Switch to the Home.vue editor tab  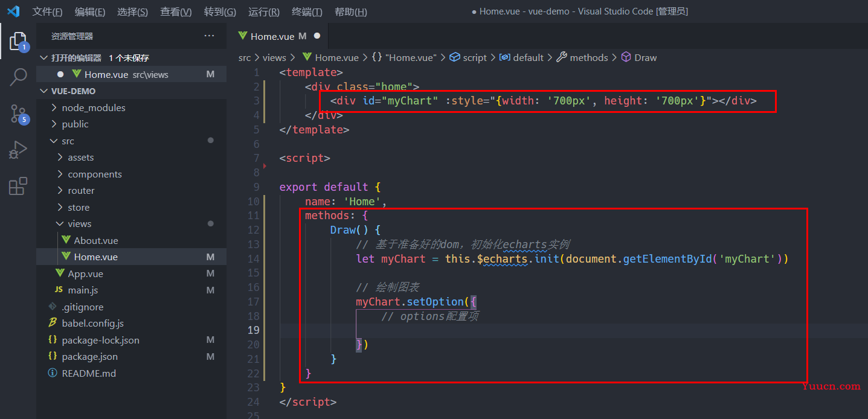click(278, 36)
